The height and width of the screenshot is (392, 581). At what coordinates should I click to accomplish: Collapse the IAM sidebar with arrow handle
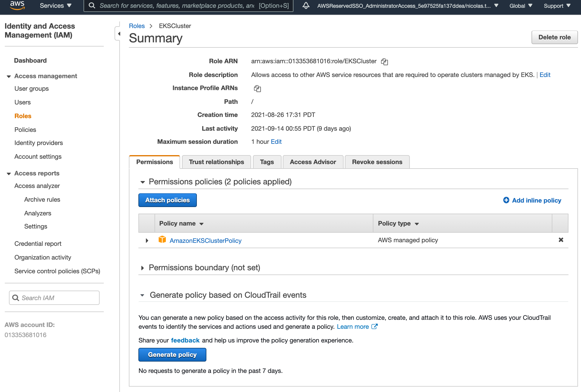[x=119, y=34]
